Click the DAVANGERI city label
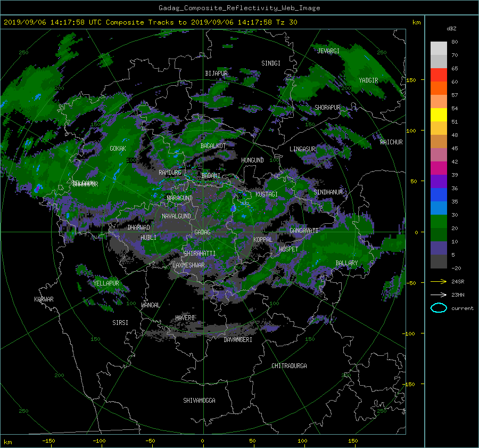479x448 pixels. click(x=238, y=340)
